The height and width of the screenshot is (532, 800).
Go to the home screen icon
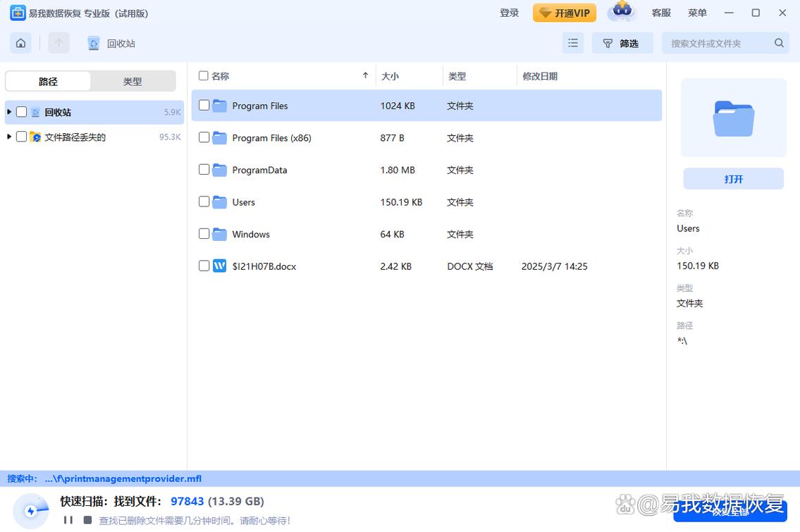tap(20, 44)
